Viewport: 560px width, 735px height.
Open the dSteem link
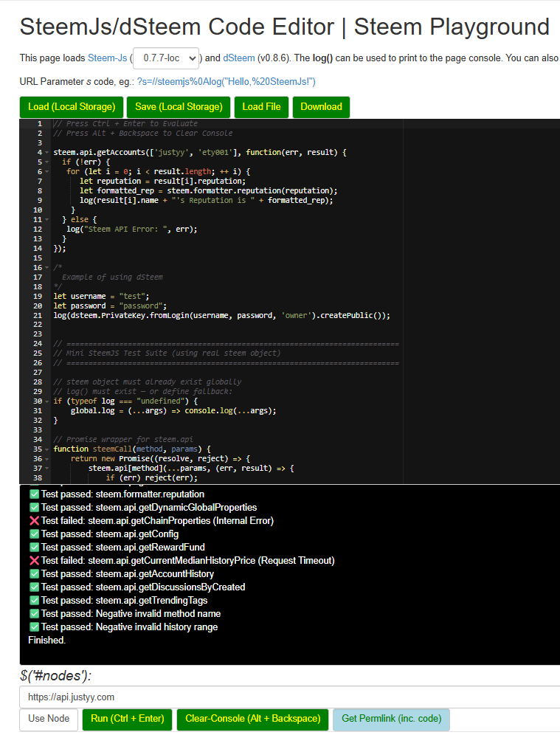click(x=239, y=58)
